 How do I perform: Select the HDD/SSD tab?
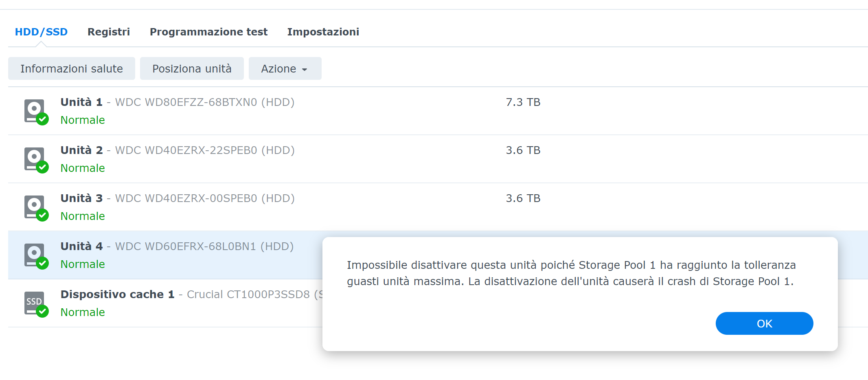41,32
